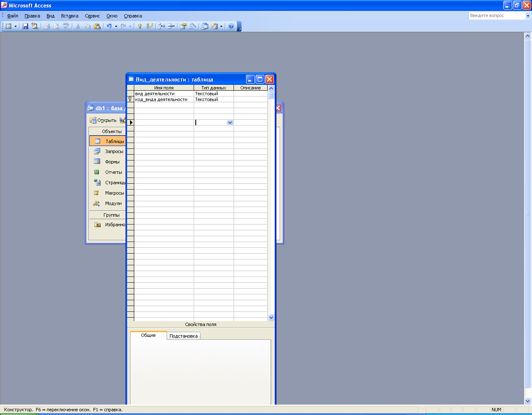Expand the Redo history dropdown arrow
This screenshot has height=415, width=532.
[x=130, y=26]
